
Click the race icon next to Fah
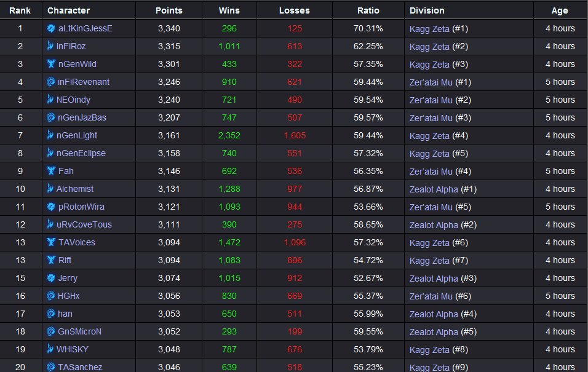coord(51,171)
